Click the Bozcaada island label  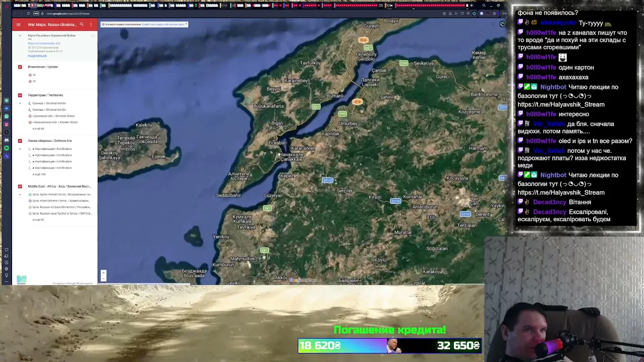194,273
